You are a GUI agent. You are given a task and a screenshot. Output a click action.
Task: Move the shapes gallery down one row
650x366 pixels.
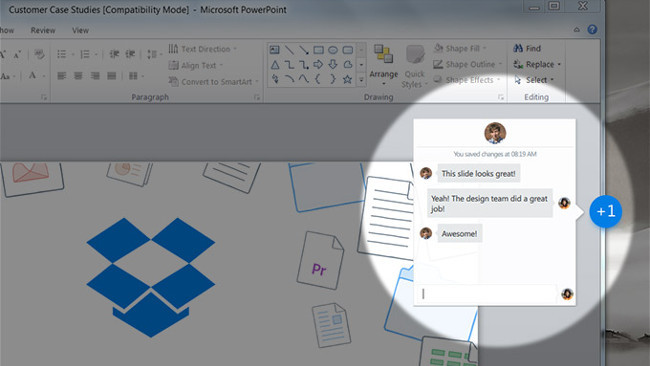(361, 65)
